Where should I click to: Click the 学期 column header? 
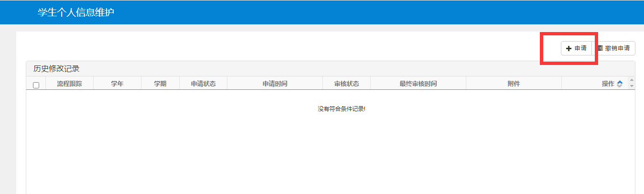(x=160, y=84)
